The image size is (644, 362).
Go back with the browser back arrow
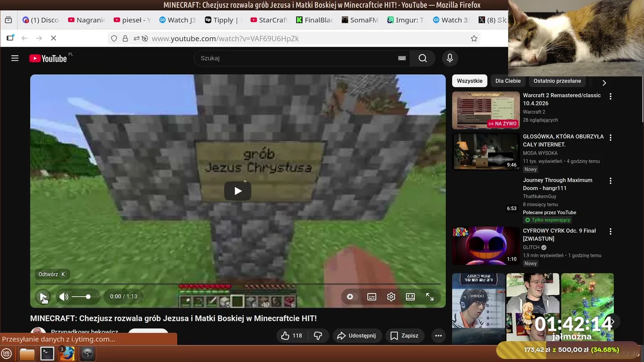click(x=24, y=38)
